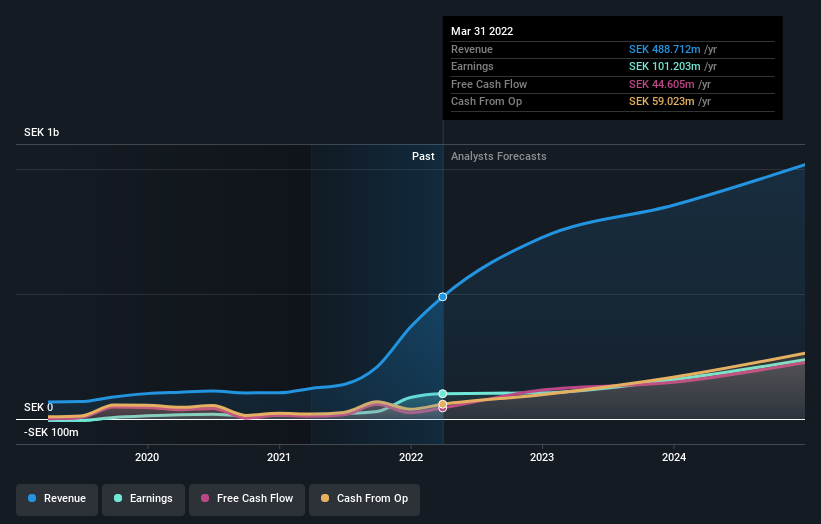Toggle the Earnings legend button
This screenshot has width=821, height=524.
click(x=143, y=498)
